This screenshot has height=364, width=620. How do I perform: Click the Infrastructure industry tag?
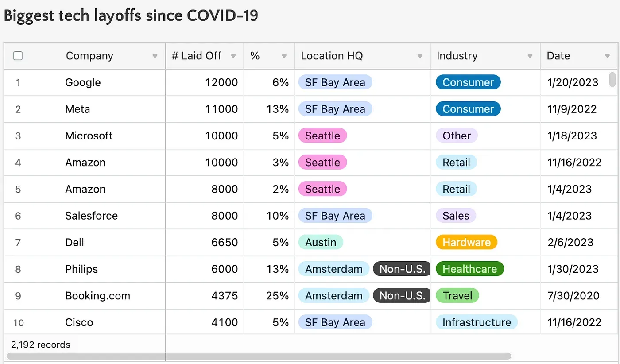(x=477, y=322)
